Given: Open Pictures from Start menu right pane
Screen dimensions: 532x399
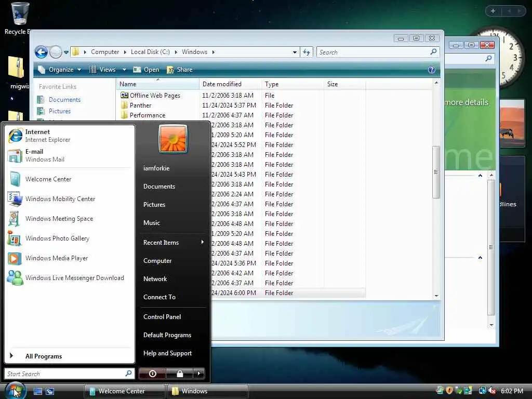Looking at the screenshot, I should (173, 205).
